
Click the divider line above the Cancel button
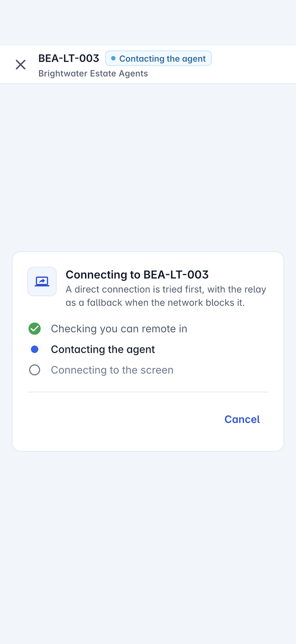coord(148,392)
